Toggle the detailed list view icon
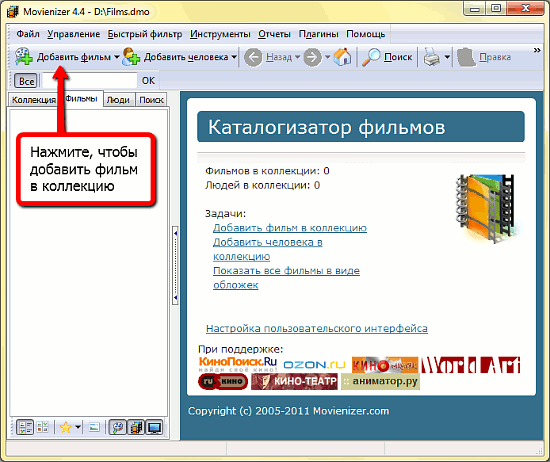This screenshot has width=550, height=462. click(x=25, y=427)
